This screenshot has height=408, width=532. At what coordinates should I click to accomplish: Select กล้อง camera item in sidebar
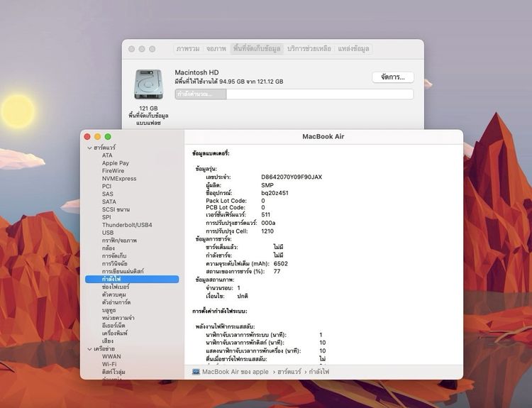pos(109,248)
